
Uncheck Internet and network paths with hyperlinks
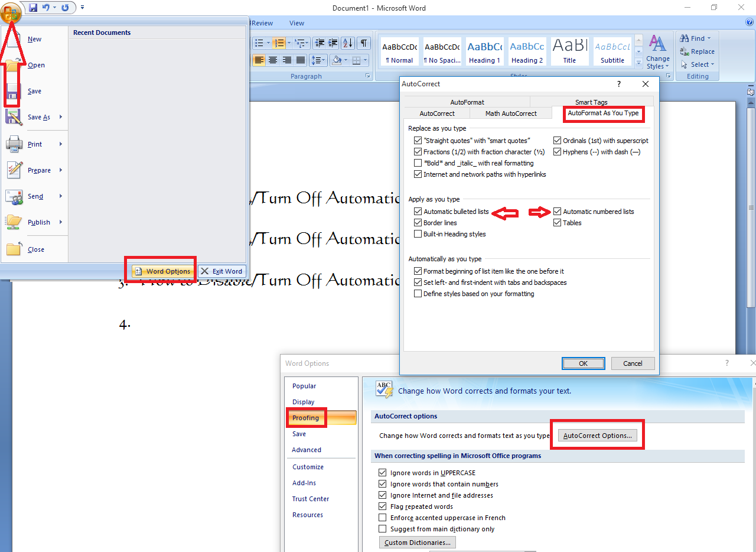coord(418,174)
